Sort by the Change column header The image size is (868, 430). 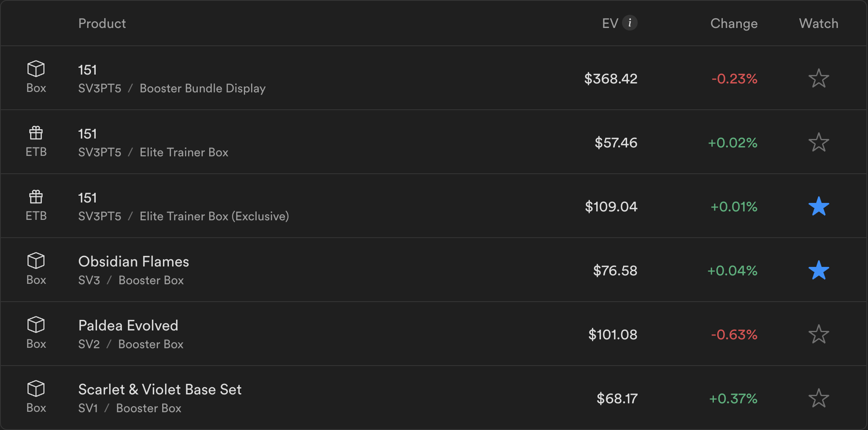tap(734, 23)
